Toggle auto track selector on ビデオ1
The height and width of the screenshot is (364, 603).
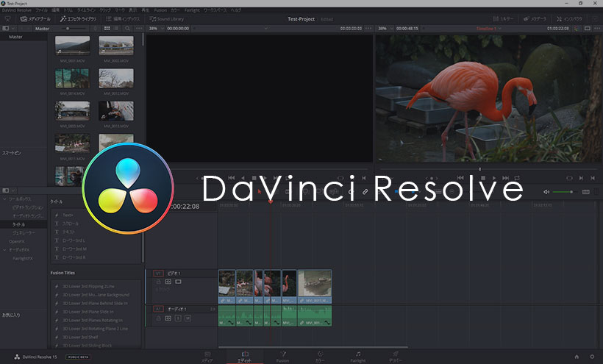tap(168, 282)
